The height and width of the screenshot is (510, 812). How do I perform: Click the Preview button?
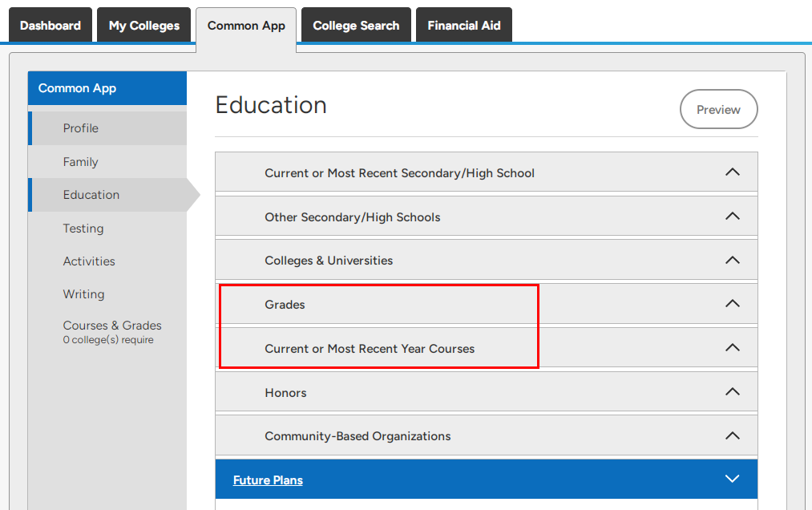pyautogui.click(x=718, y=109)
